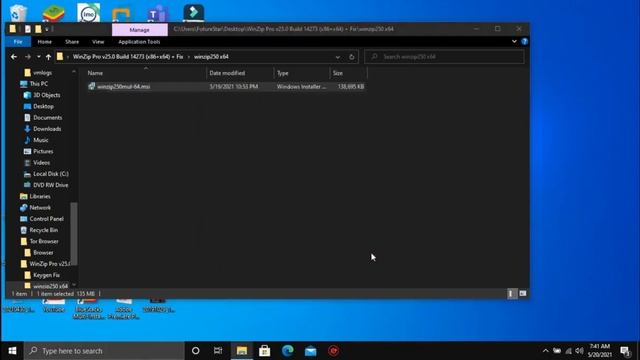Switch to large icons view layout
The width and height of the screenshot is (640, 360).
click(523, 293)
